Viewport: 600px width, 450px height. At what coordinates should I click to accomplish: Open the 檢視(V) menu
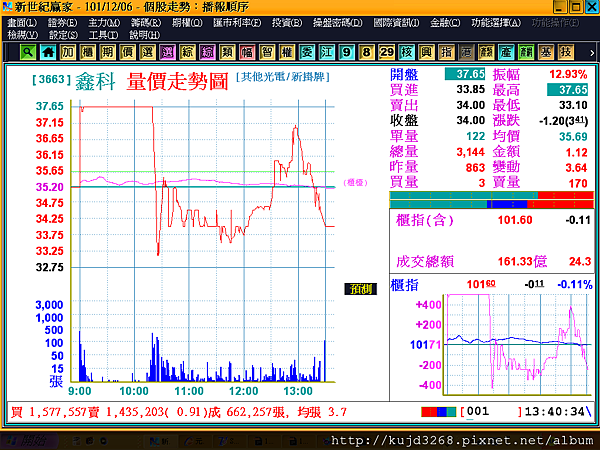[x=23, y=35]
